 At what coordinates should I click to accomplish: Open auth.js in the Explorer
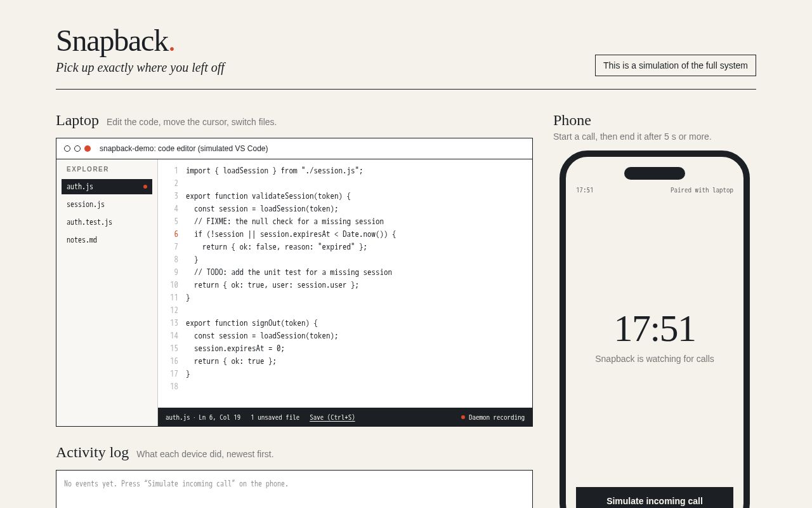[107, 187]
